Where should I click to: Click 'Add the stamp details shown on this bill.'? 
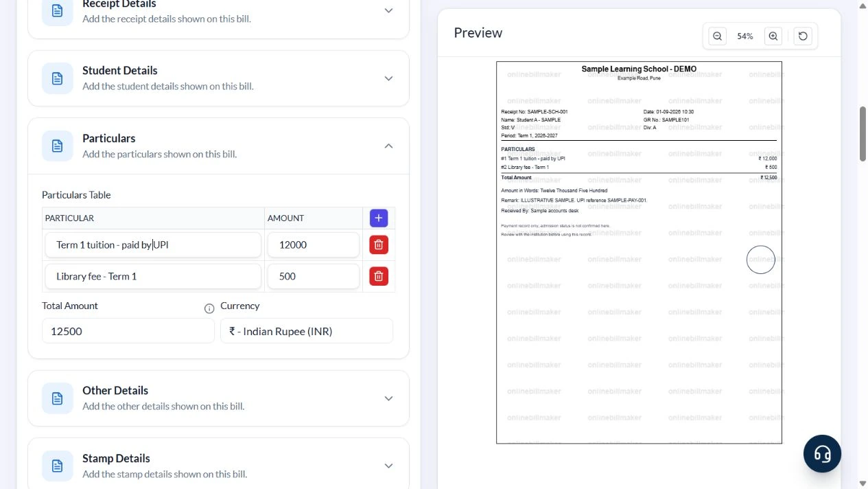[x=165, y=474]
